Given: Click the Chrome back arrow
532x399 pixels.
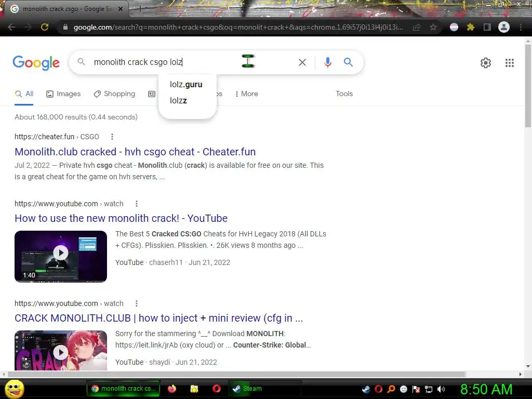Looking at the screenshot, I should 11,27.
